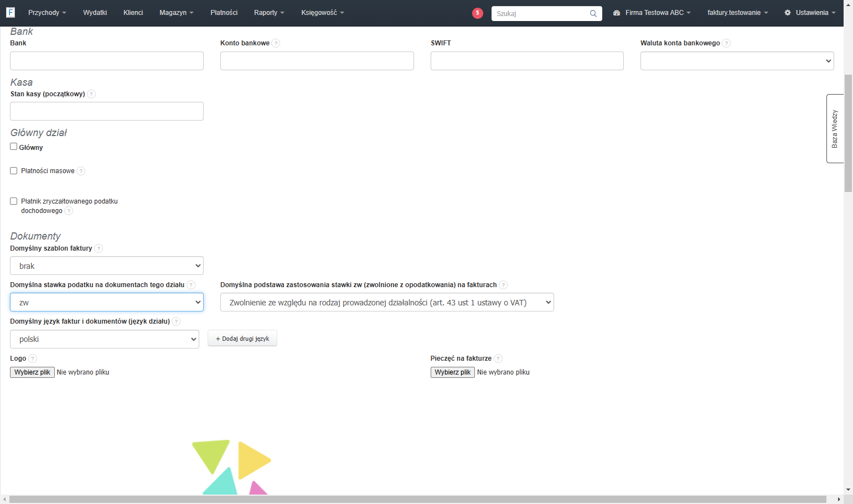Click Wybierz plik button under Logo

32,372
